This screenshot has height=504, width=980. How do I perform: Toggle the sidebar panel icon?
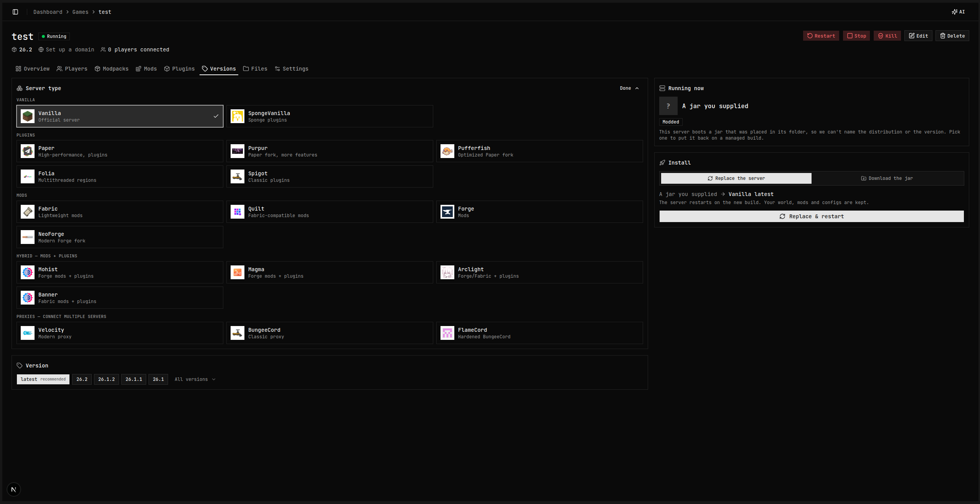(15, 12)
